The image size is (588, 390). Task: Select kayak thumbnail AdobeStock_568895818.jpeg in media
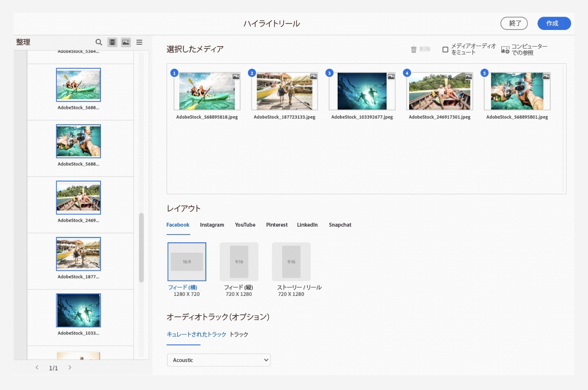[x=207, y=91]
